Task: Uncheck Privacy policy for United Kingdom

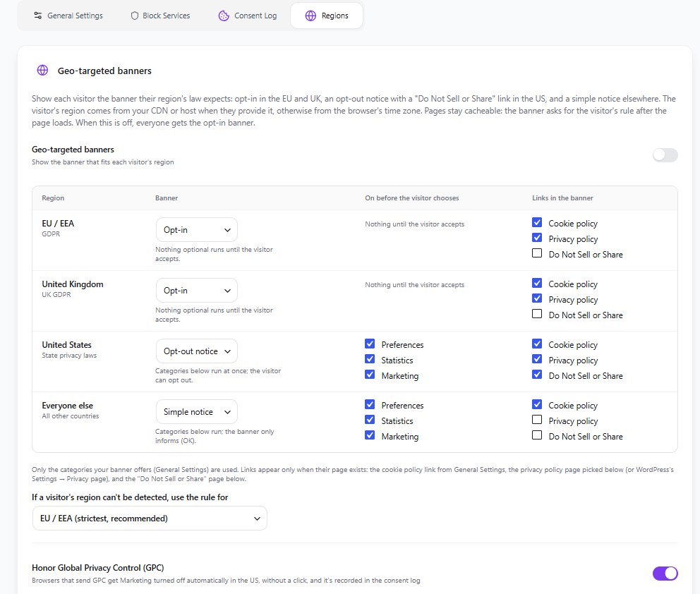Action: tap(537, 298)
